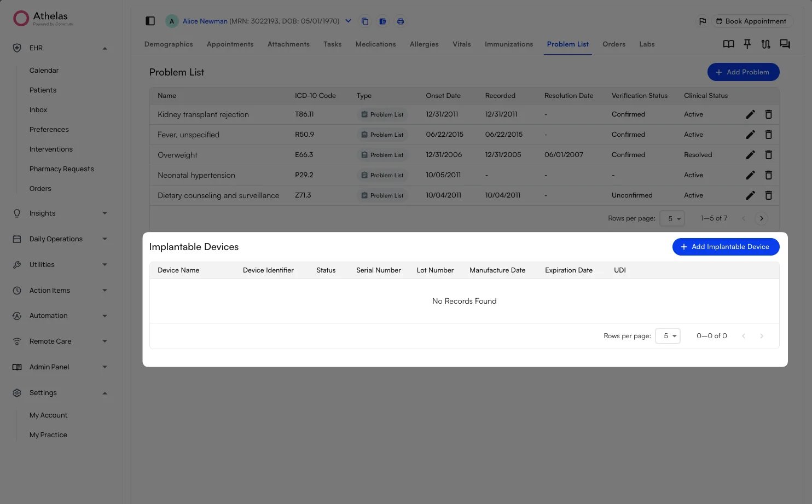
Task: Open the Medications tab
Action: [375, 44]
